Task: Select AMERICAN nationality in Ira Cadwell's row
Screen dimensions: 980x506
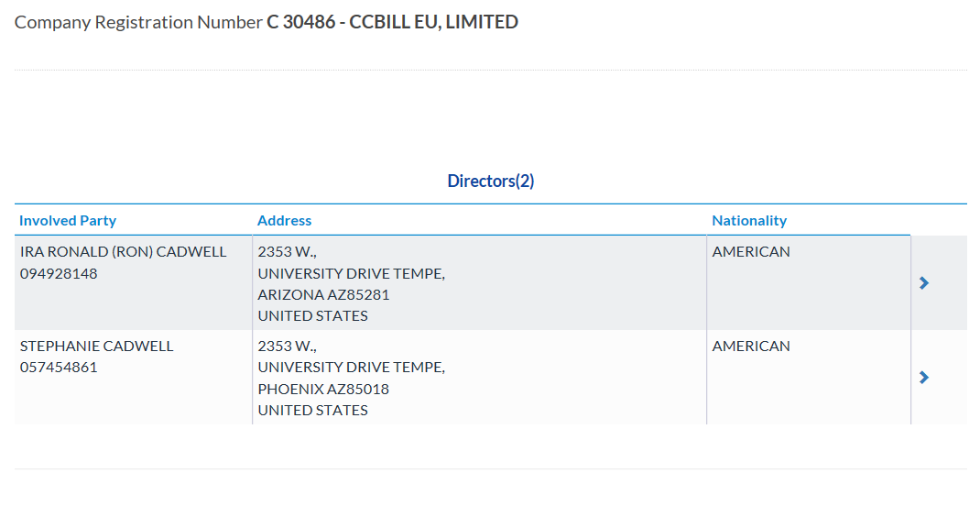Action: (751, 251)
